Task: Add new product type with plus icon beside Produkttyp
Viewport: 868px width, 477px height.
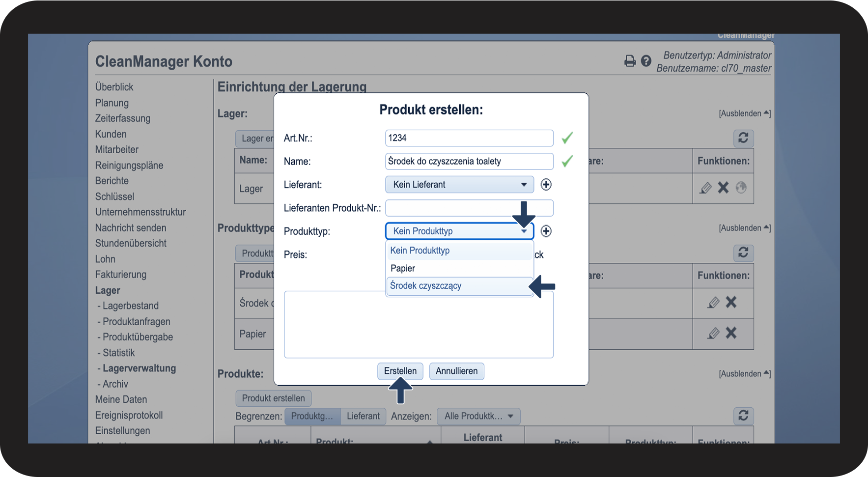Action: 546,231
